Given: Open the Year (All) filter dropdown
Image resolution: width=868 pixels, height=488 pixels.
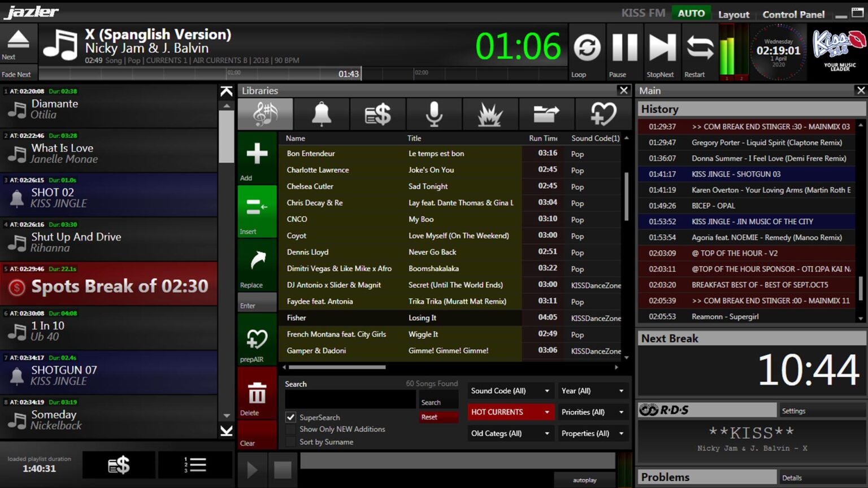Looking at the screenshot, I should click(x=592, y=390).
